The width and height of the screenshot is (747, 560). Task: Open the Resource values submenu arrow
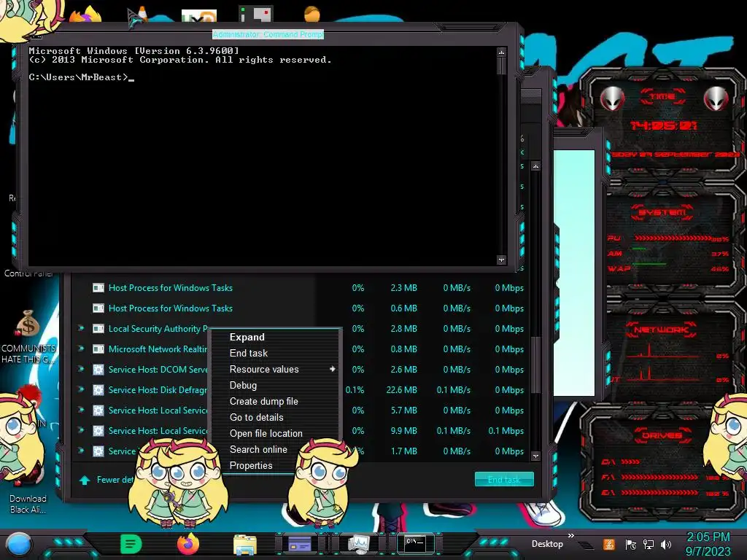(x=332, y=369)
